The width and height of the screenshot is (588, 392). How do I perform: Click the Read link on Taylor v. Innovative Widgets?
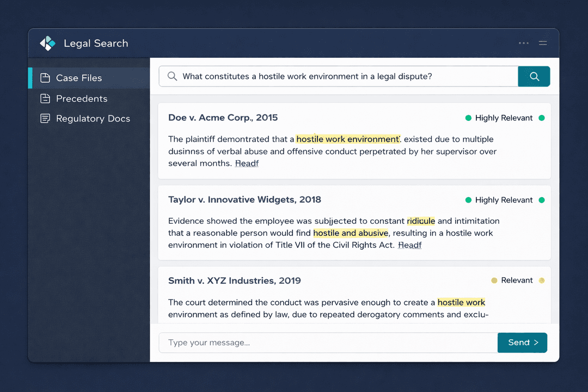pos(409,245)
